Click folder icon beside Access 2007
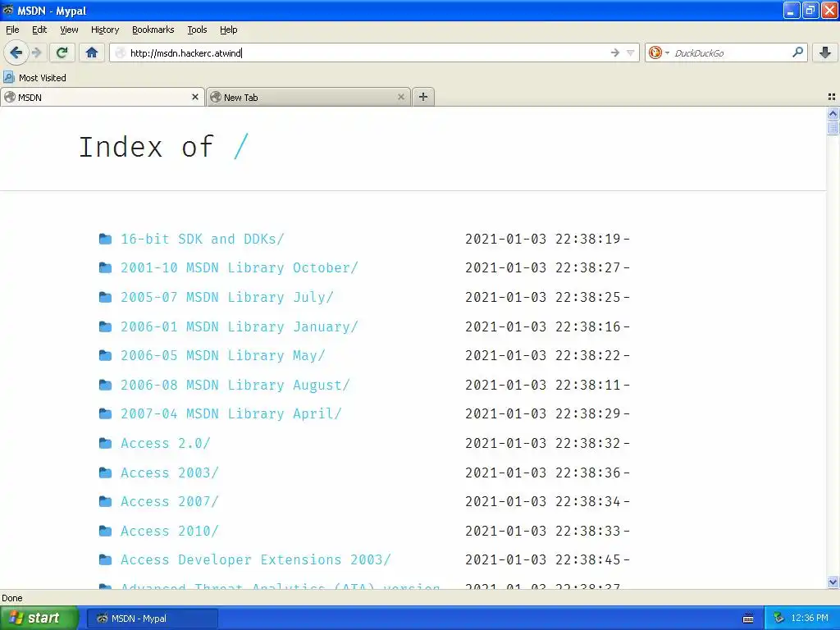Screen dimensions: 840x630 point(106,502)
